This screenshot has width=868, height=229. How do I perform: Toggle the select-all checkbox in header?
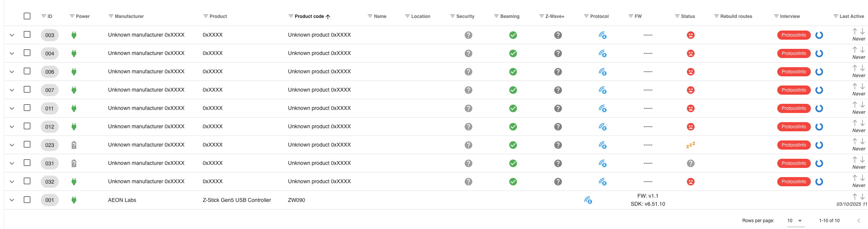27,16
